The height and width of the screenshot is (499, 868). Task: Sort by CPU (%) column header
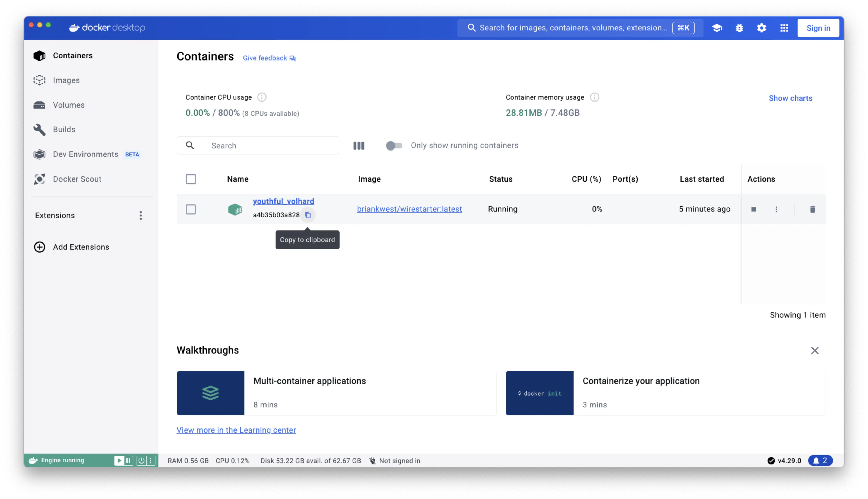coord(586,179)
